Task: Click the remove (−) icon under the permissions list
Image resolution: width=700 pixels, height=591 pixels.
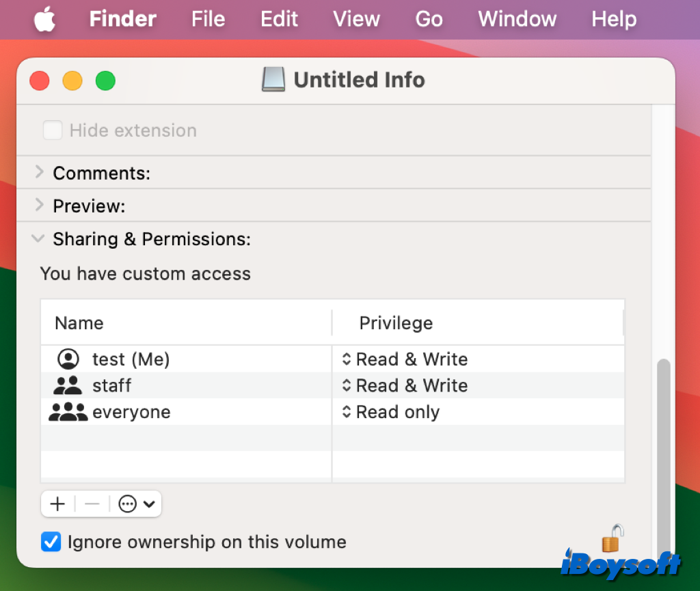Action: click(x=92, y=504)
